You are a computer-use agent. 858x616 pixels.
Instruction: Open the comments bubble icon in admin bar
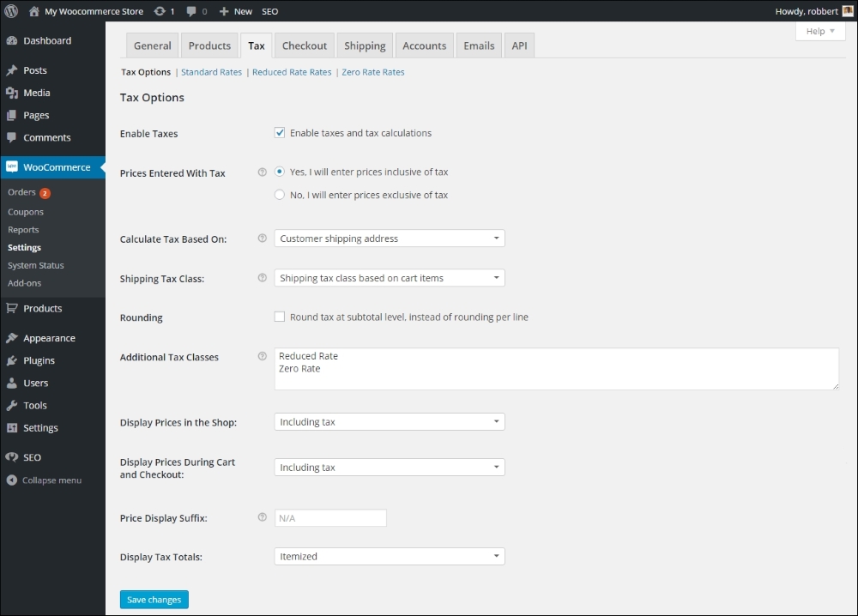(191, 11)
